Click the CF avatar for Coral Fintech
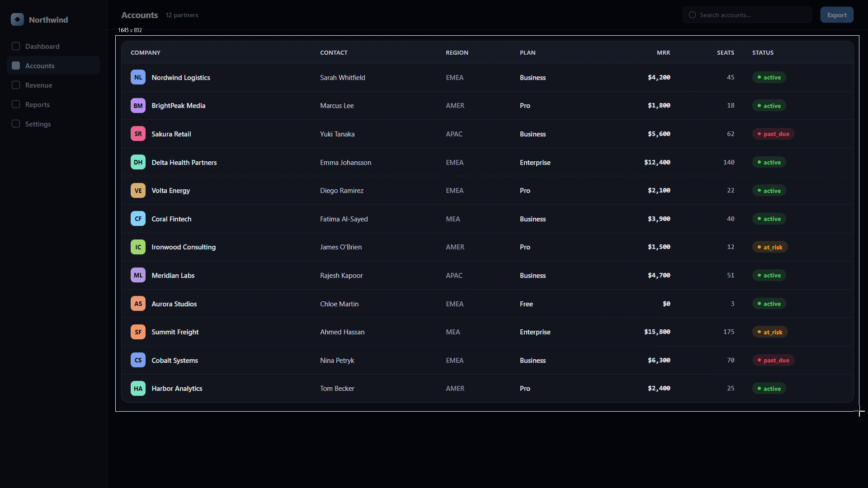This screenshot has width=868, height=488. click(x=138, y=219)
